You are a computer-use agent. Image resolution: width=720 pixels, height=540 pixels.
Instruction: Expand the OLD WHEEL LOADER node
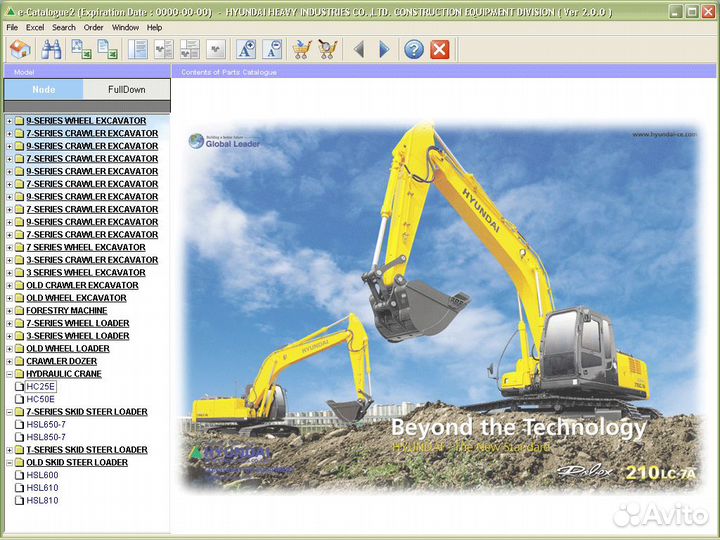[9, 349]
